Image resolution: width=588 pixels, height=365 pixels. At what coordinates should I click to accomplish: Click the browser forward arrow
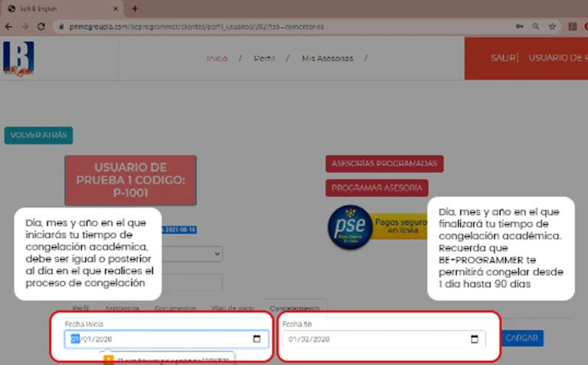(24, 25)
